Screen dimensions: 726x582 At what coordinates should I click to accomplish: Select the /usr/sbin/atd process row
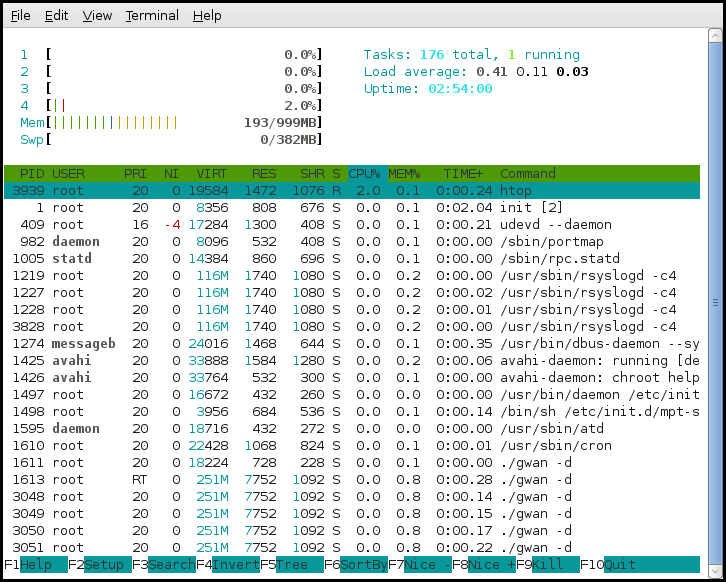pyautogui.click(x=352, y=429)
